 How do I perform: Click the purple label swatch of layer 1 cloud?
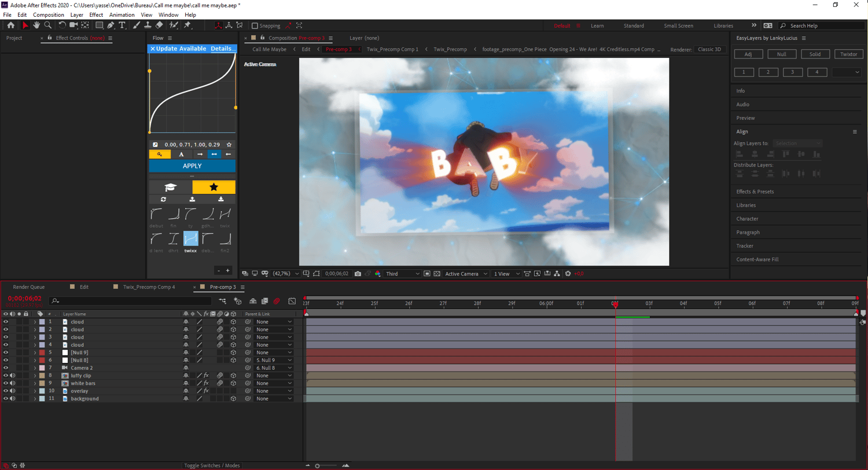coord(42,322)
